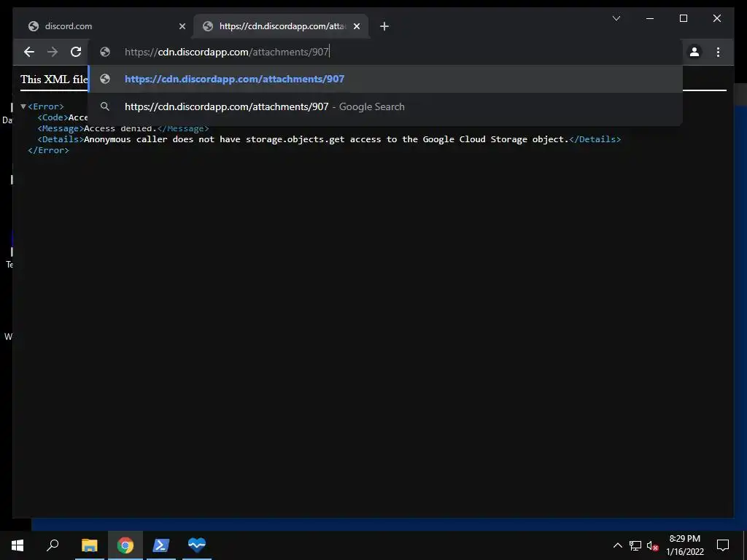This screenshot has width=747, height=560.
Task: Open taskbar search magnifier
Action: 53,545
